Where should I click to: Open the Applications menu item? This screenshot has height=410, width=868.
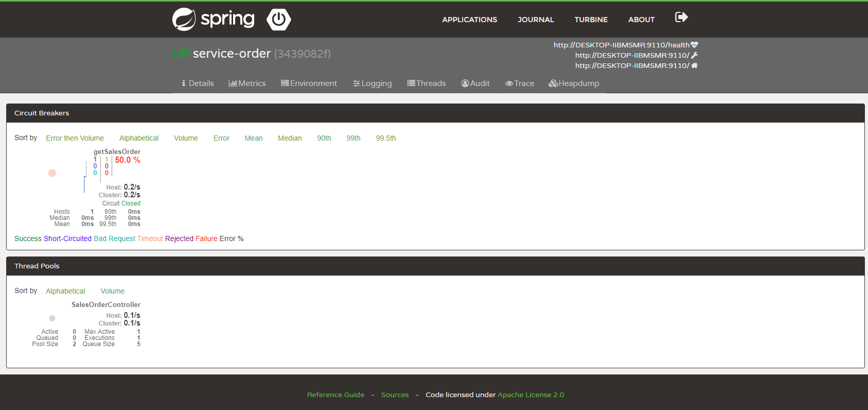coord(469,20)
